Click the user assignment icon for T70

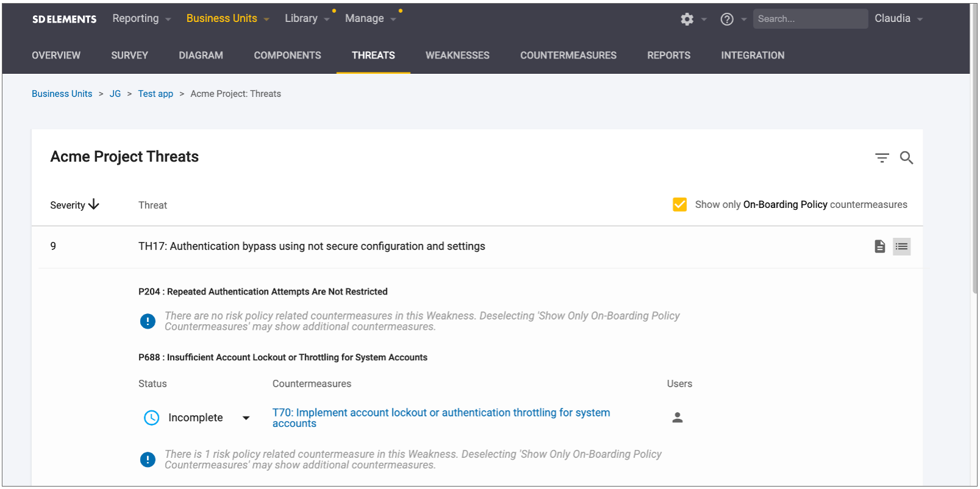click(677, 418)
